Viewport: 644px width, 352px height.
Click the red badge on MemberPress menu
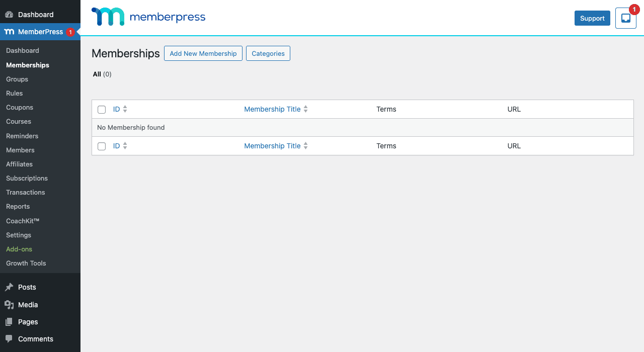click(70, 32)
